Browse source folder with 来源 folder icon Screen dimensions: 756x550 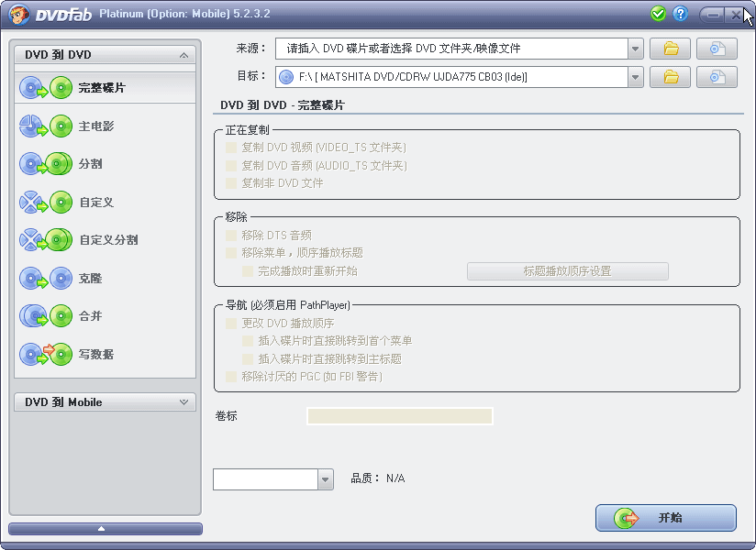pos(670,49)
